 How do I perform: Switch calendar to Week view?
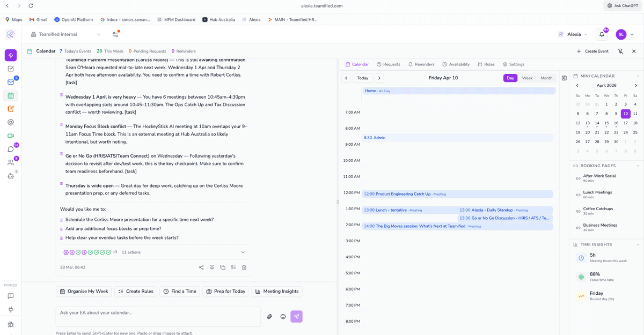coord(527,78)
